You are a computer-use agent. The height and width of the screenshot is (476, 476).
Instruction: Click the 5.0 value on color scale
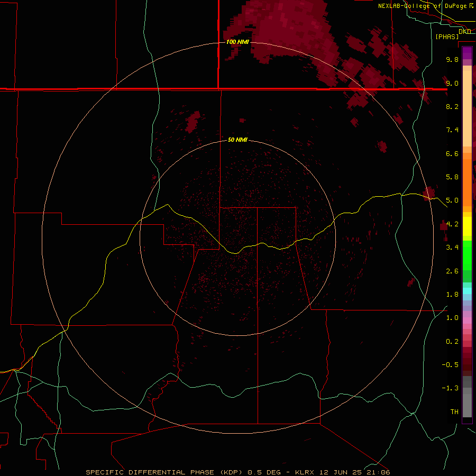coord(452,200)
